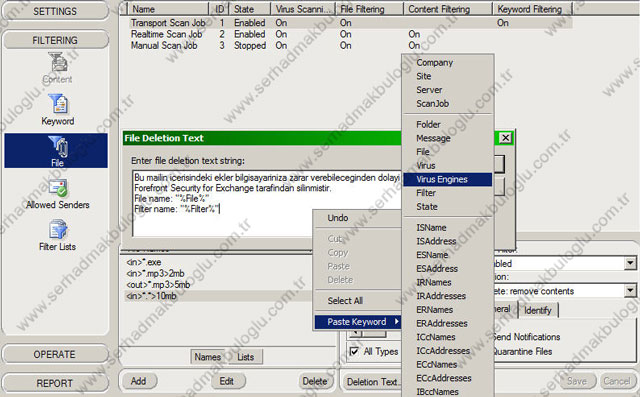
Task: Sort by the Keyword Filtering column header
Action: point(532,9)
